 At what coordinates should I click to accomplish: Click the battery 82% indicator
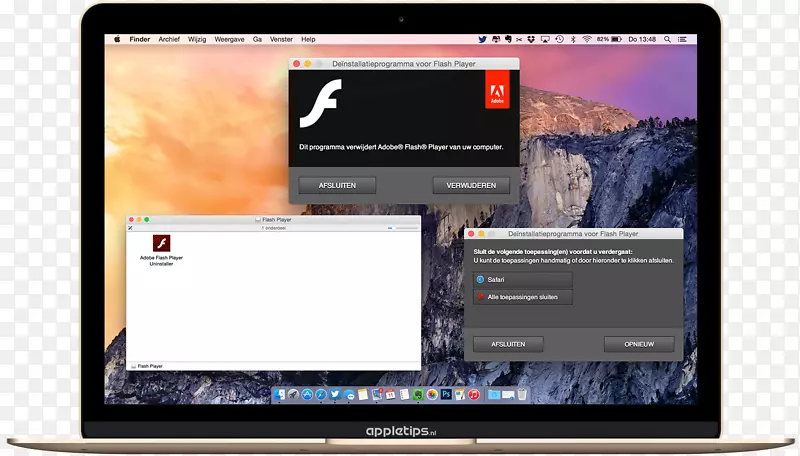(x=609, y=39)
